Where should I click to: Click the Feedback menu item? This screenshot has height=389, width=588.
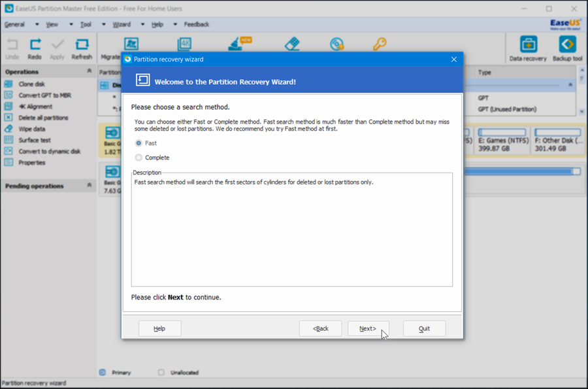pos(197,24)
